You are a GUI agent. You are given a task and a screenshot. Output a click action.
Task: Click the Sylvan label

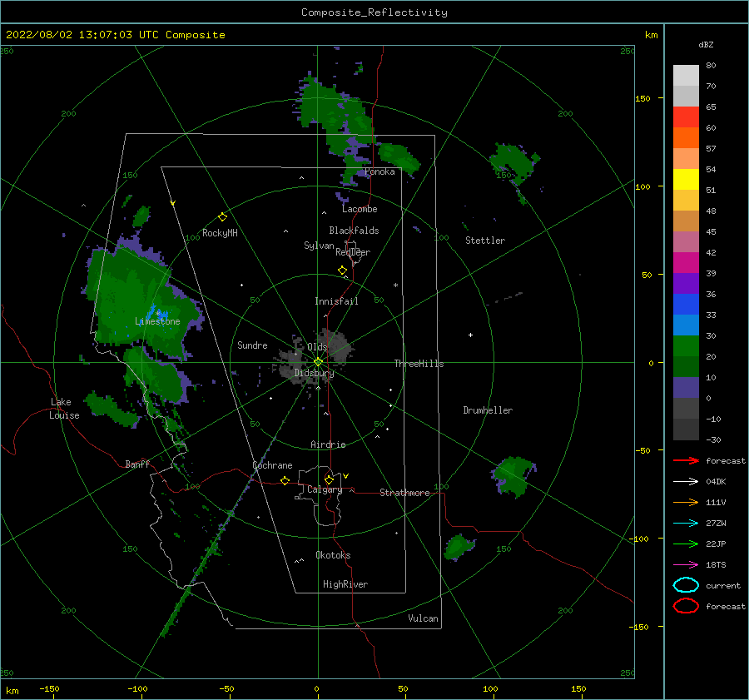[319, 246]
